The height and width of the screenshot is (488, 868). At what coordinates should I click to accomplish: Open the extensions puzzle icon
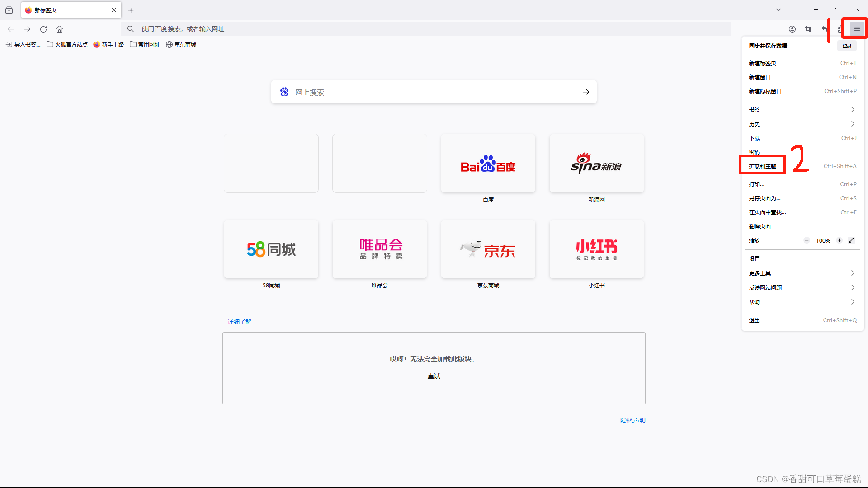pos(840,29)
